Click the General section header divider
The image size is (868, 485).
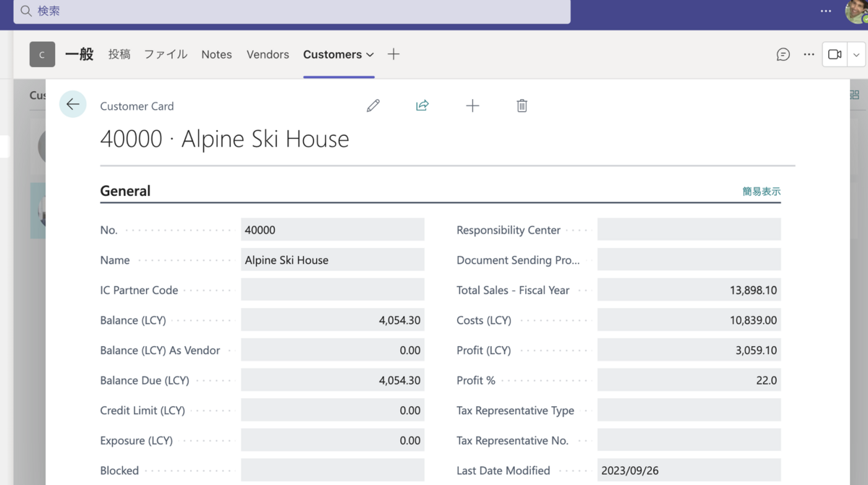point(125,191)
